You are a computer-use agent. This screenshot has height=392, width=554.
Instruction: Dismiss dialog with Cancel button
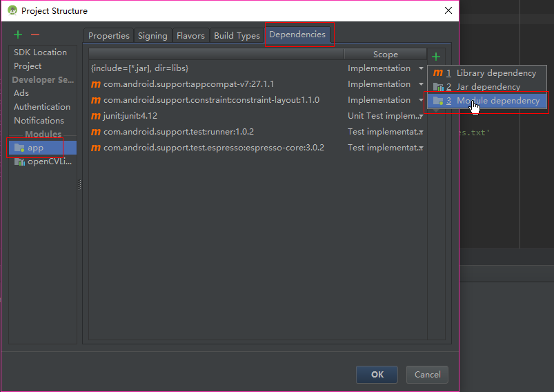tap(428, 375)
